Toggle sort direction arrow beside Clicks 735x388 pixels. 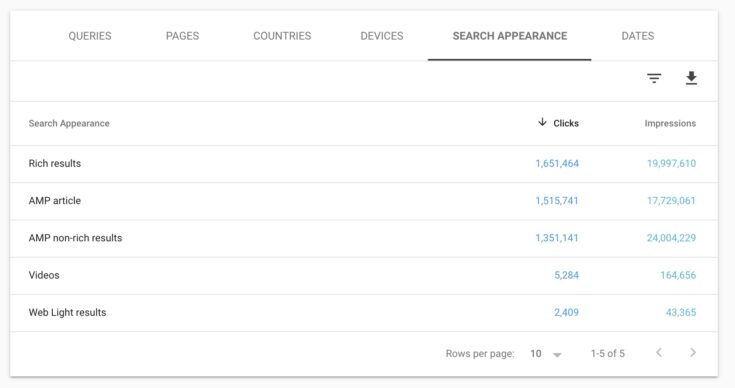(542, 122)
